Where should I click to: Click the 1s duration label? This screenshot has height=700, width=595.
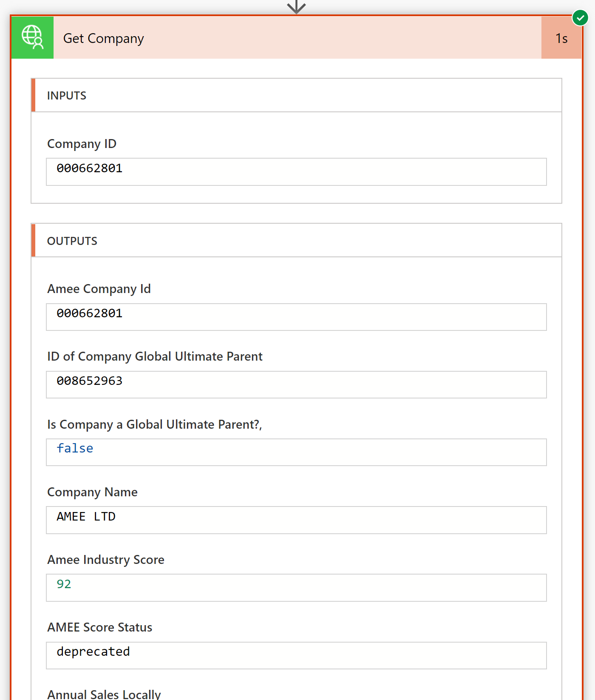click(x=561, y=38)
